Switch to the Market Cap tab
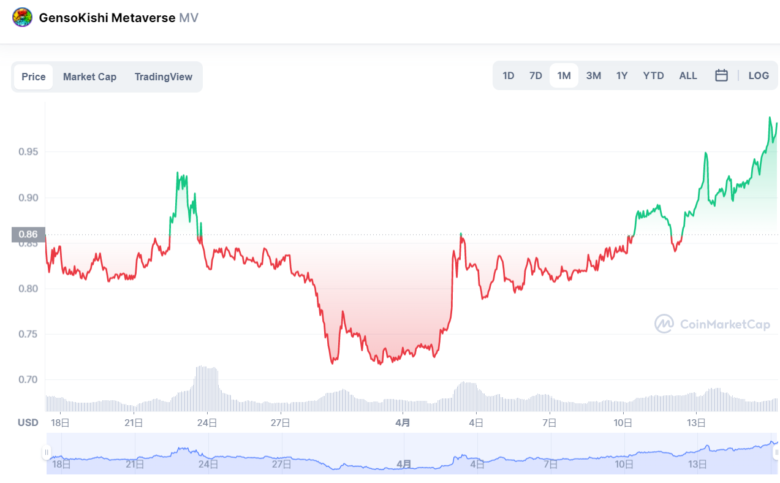This screenshot has width=780, height=483. tap(90, 77)
